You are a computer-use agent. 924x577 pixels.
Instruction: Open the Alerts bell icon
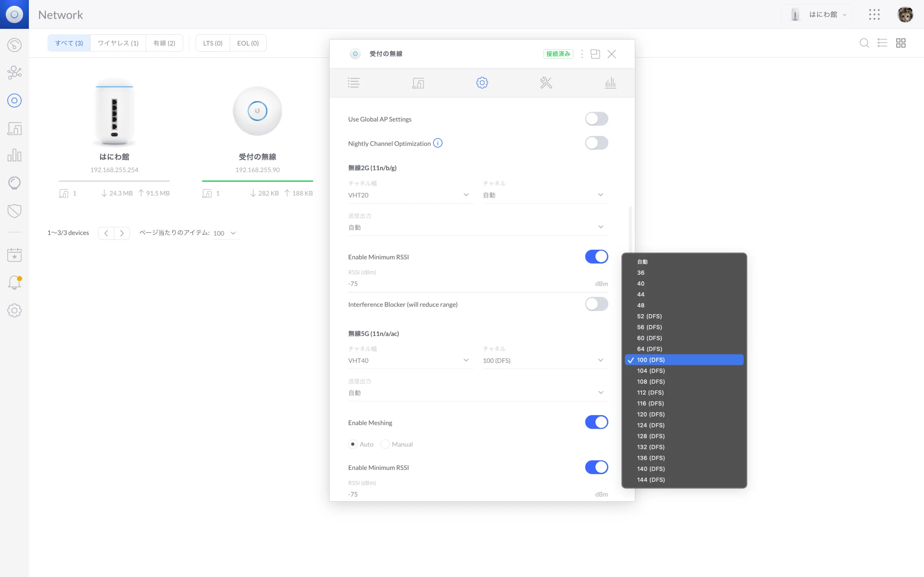[x=14, y=283]
